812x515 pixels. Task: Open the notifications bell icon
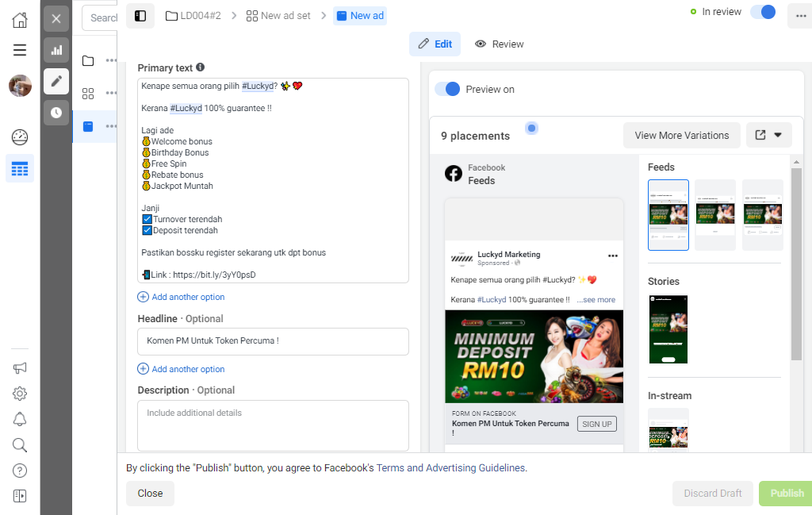point(20,419)
